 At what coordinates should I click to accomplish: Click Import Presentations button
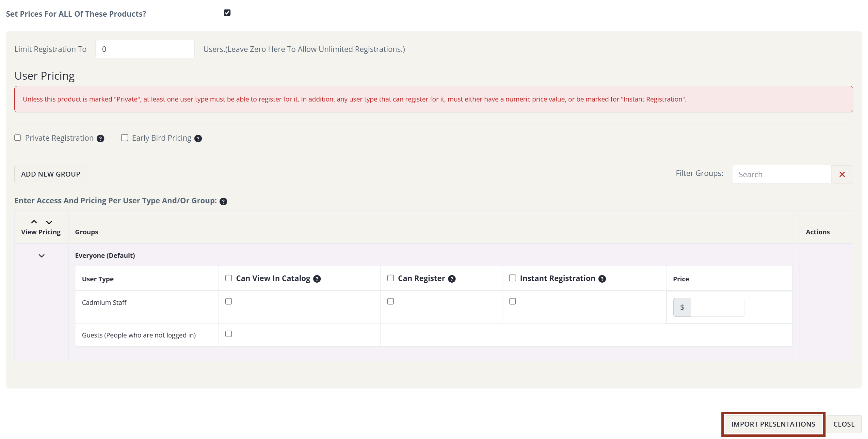(x=773, y=424)
